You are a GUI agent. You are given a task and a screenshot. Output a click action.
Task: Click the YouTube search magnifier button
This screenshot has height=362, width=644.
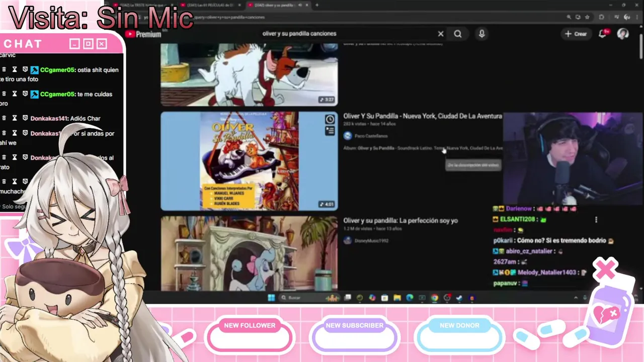tap(457, 34)
